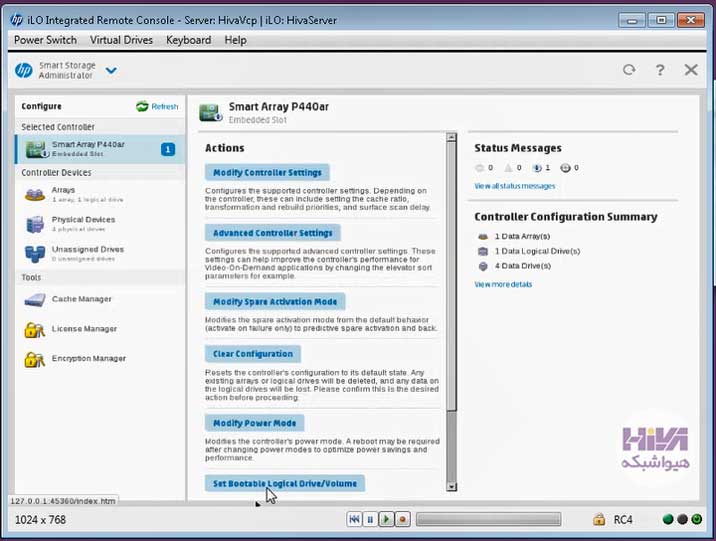Click the Clear Configuration button
The height and width of the screenshot is (541, 716).
click(253, 354)
